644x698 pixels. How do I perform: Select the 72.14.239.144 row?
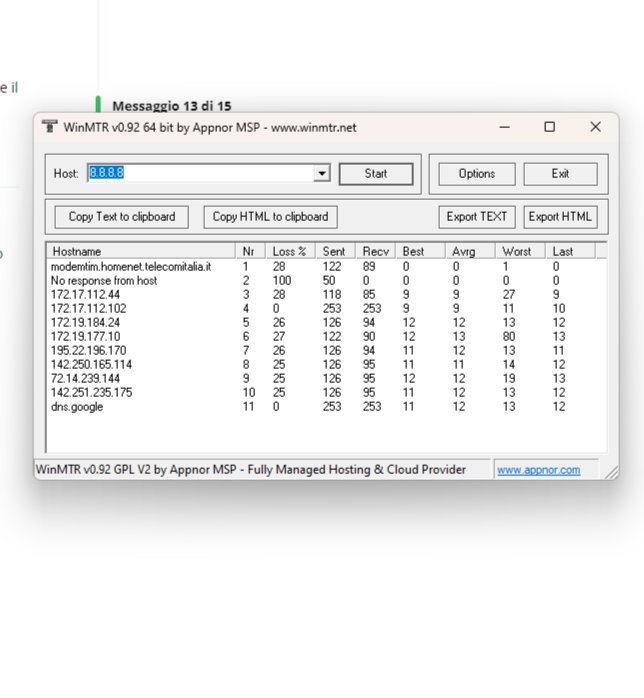pos(326,379)
